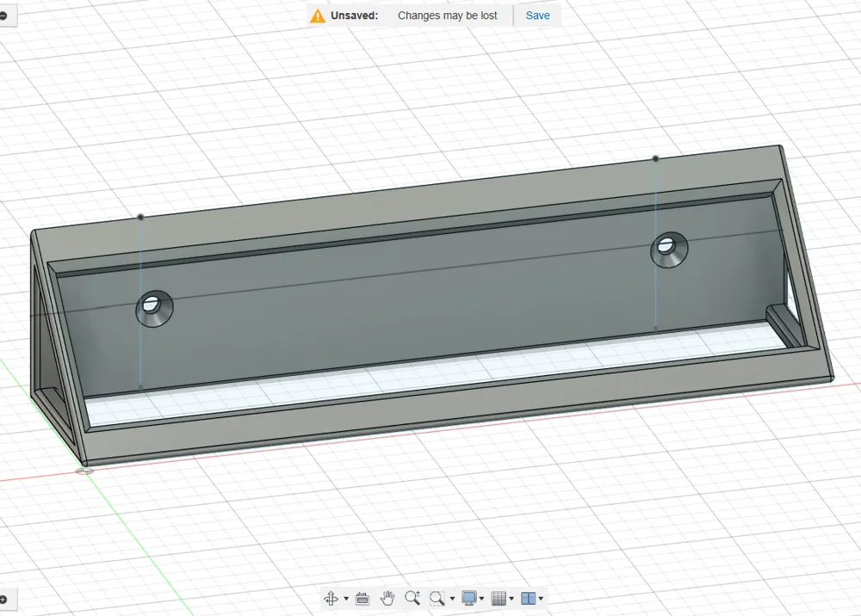Open the Grid and Snaps dropdown
The width and height of the screenshot is (861, 616).
pos(511,598)
